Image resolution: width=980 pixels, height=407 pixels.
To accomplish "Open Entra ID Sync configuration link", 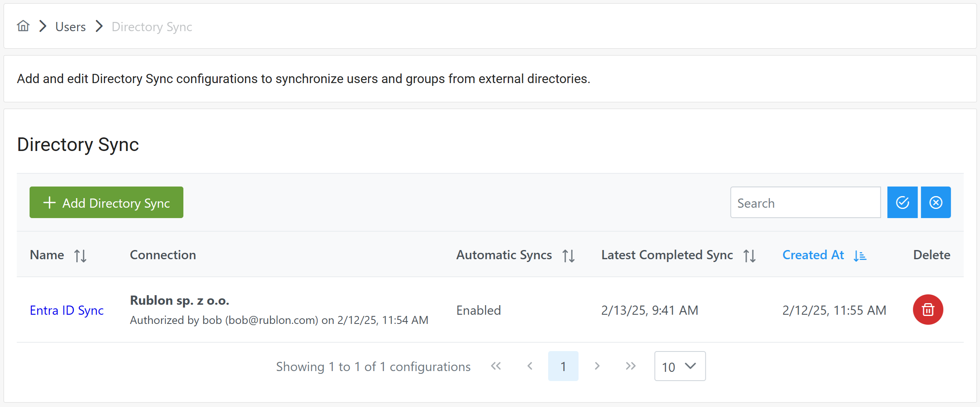I will (x=67, y=310).
